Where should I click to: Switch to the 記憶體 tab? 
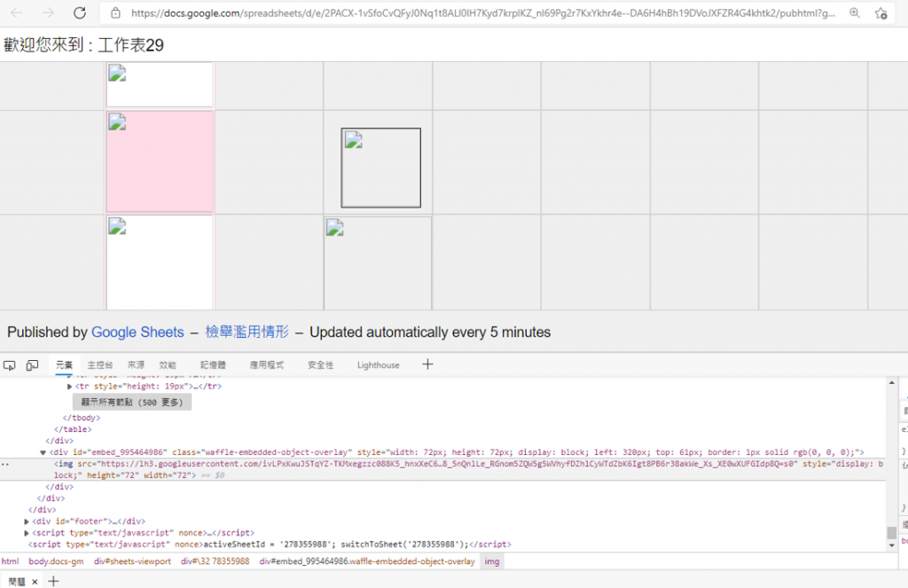(x=213, y=365)
